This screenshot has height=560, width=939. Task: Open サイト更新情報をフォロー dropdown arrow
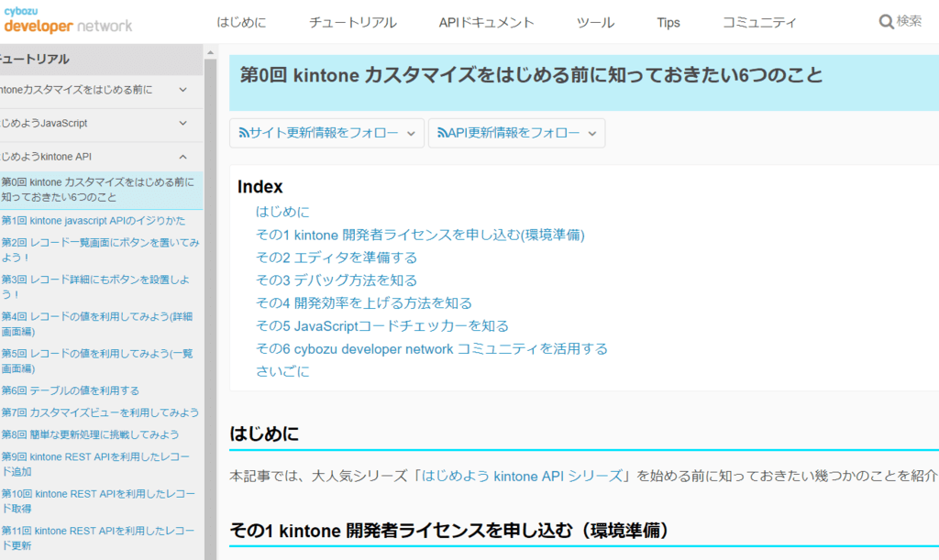tap(411, 134)
